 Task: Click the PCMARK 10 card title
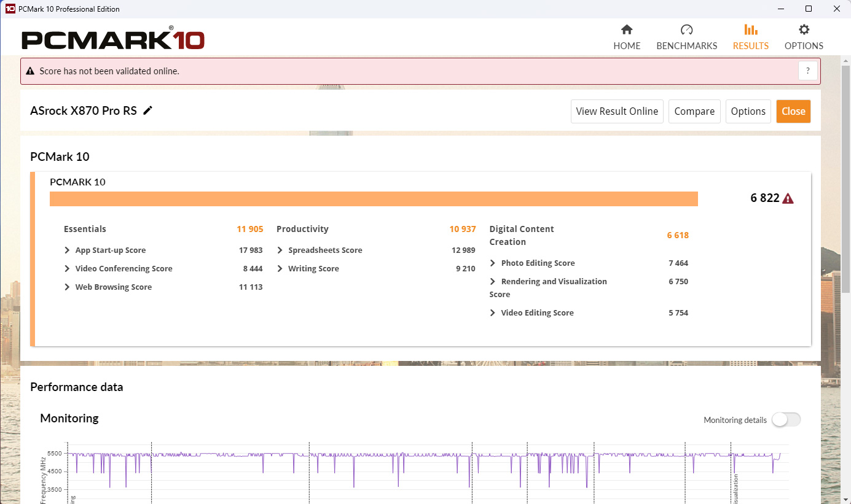click(77, 182)
